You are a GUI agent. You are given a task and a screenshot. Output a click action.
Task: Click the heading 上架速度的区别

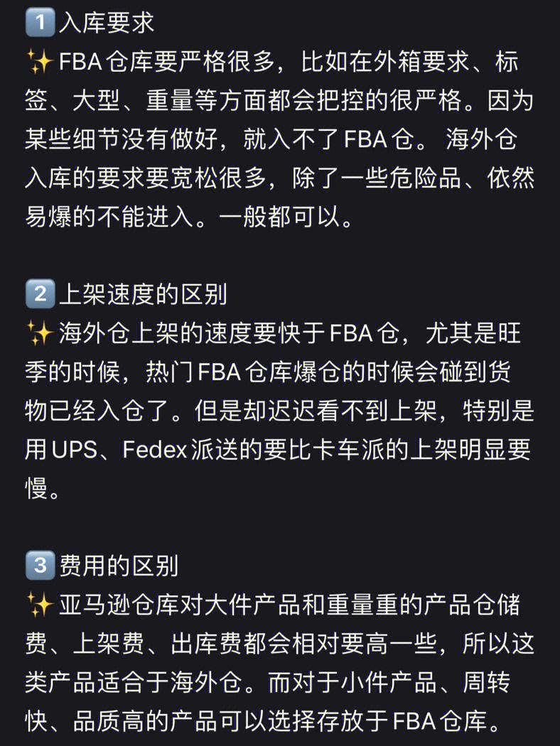click(x=143, y=294)
